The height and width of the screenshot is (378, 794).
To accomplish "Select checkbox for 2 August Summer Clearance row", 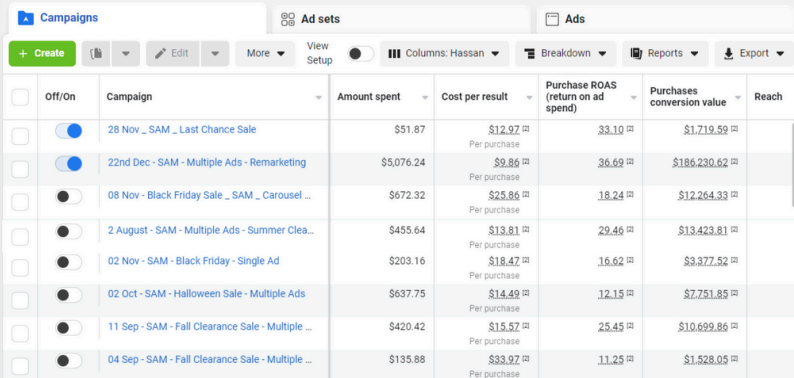I will coord(20,237).
